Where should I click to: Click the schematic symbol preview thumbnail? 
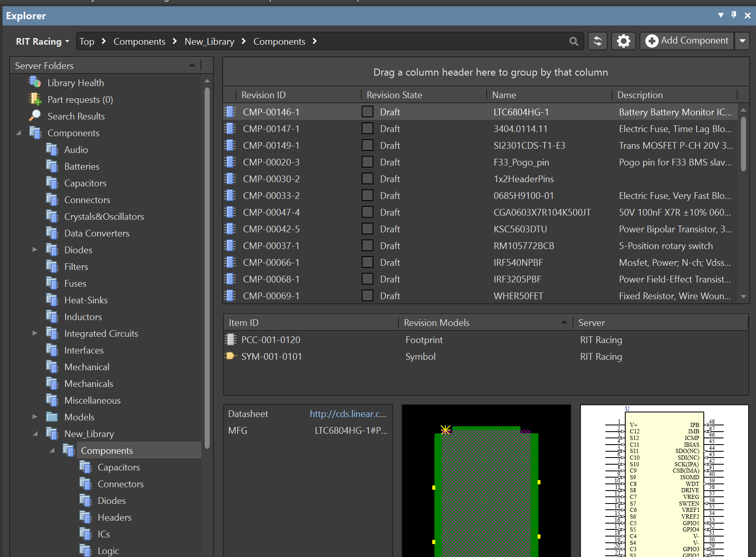coord(664,481)
